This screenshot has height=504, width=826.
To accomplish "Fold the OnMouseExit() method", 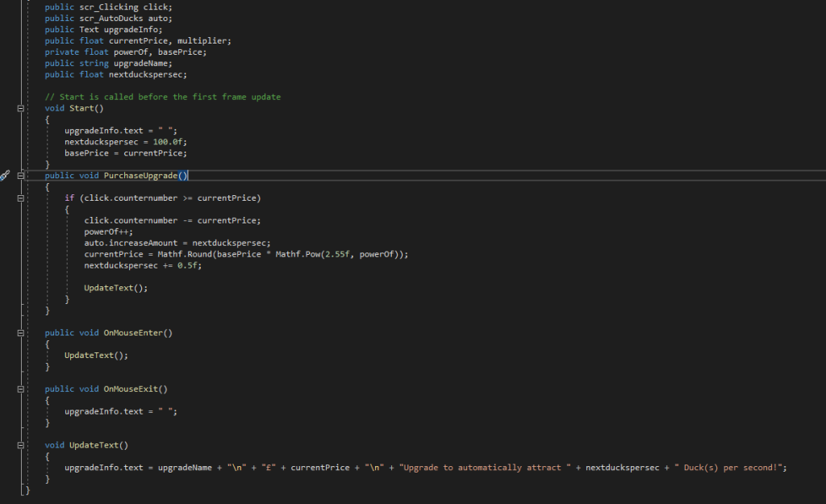I will tap(20, 389).
